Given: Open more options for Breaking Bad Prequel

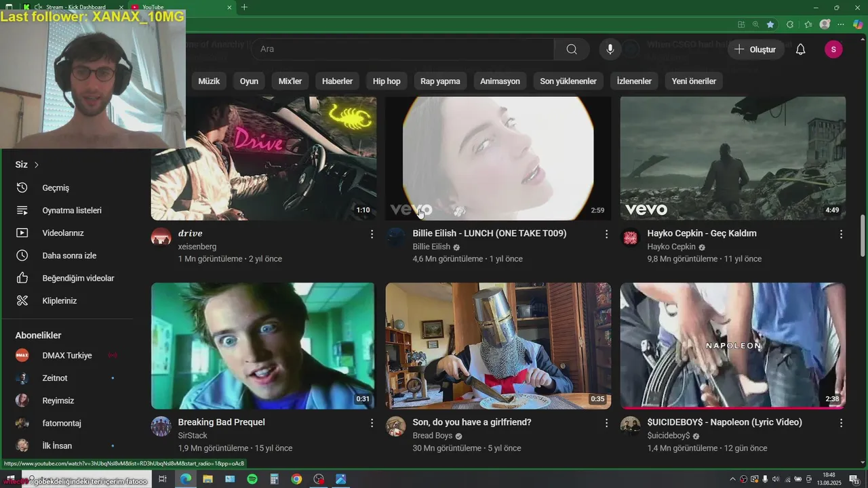Looking at the screenshot, I should coord(372,423).
